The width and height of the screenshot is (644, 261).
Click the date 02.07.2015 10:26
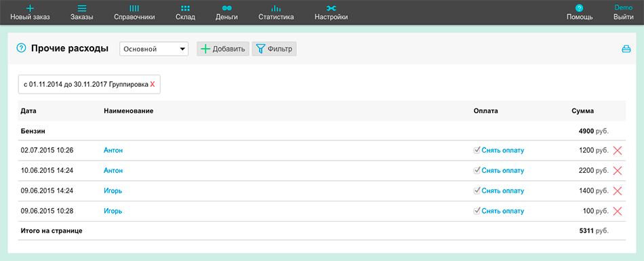click(x=47, y=150)
